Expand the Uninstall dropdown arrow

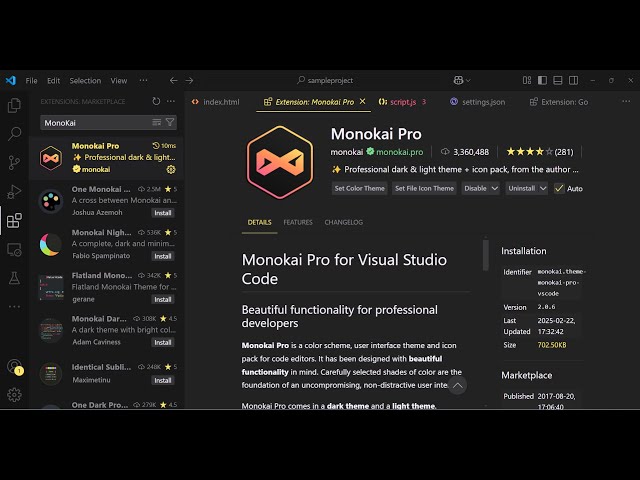541,188
